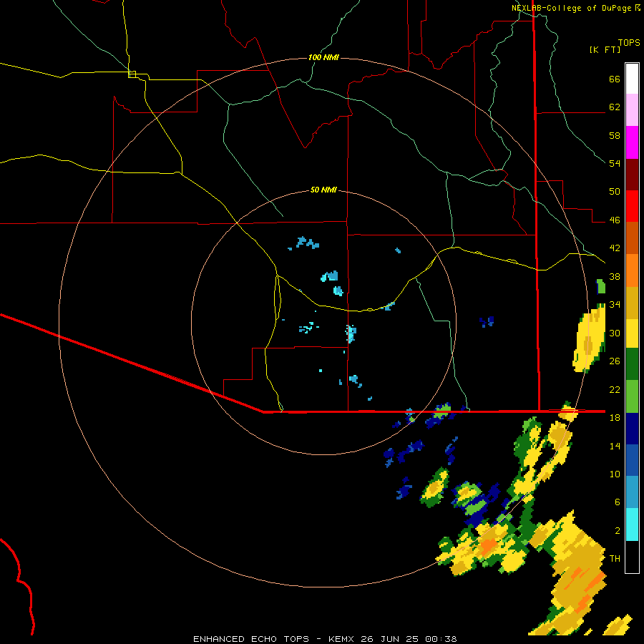
Task: Click the legend value "42"
Action: (615, 248)
